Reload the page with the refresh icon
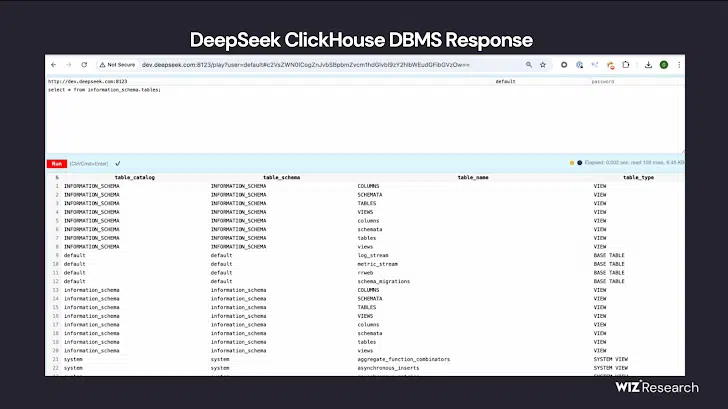The image size is (728, 409). point(84,65)
